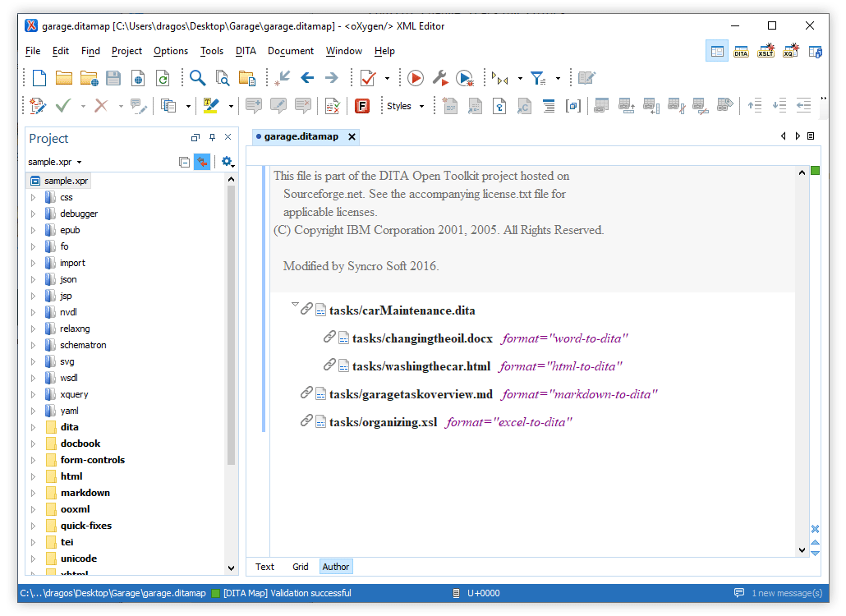This screenshot has height=616, width=846.
Task: Click the messages icon in the status bar
Action: click(739, 593)
